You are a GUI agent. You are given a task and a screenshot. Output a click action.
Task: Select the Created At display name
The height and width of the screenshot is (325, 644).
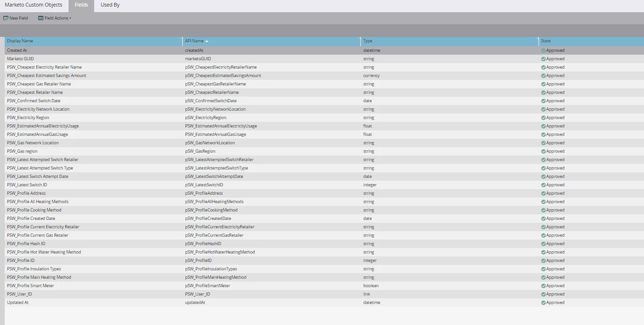[x=17, y=50]
